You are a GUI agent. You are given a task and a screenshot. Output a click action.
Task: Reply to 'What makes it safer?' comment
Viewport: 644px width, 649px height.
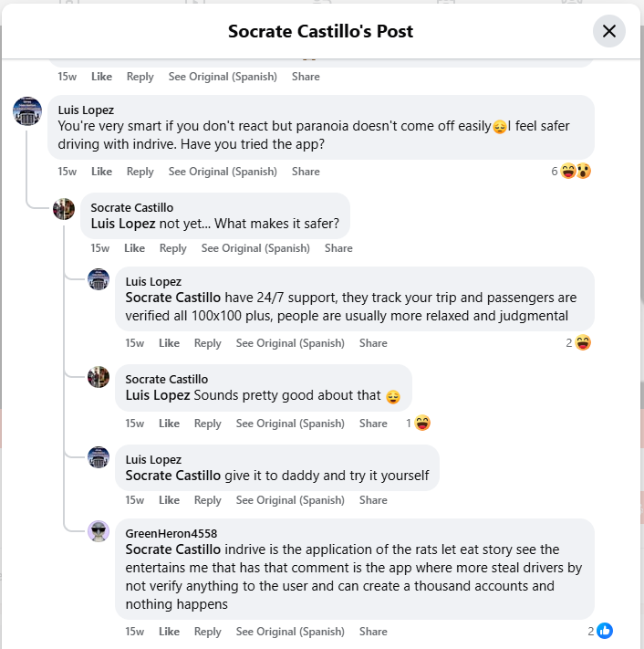[173, 248]
